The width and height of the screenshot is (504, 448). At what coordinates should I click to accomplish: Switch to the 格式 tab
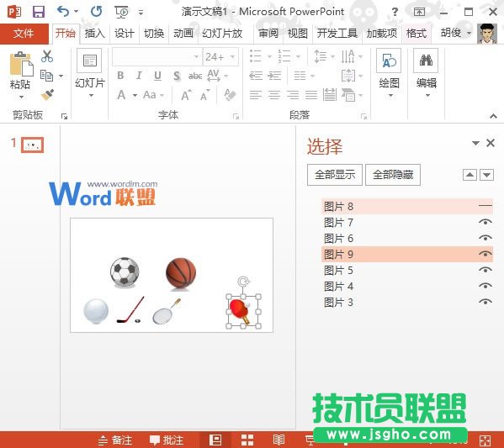[x=416, y=34]
